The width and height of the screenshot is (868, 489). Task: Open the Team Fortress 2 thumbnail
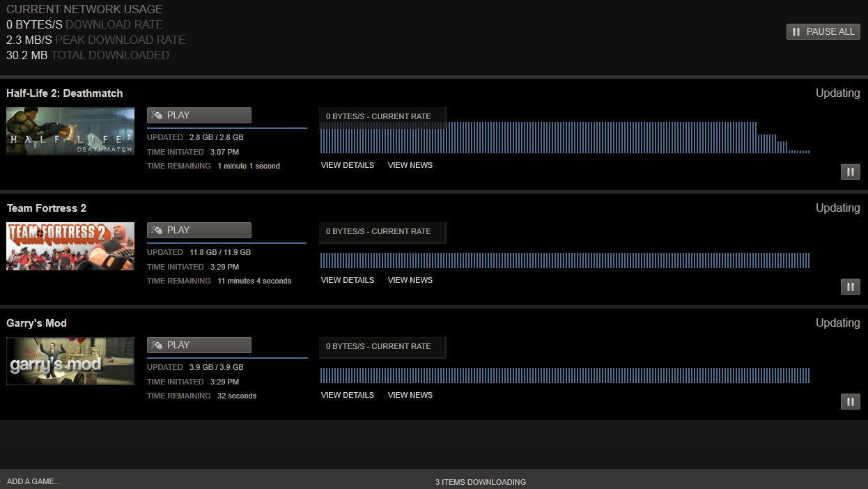pyautogui.click(x=70, y=246)
